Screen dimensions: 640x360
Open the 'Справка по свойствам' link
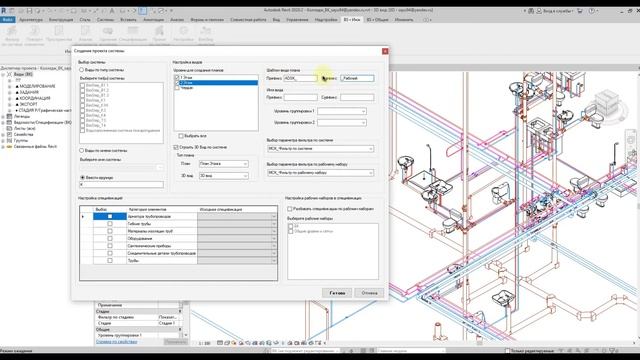click(116, 342)
